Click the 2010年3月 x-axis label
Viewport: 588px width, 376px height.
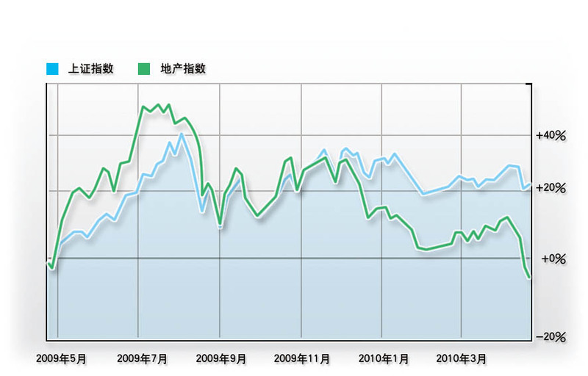462,359
